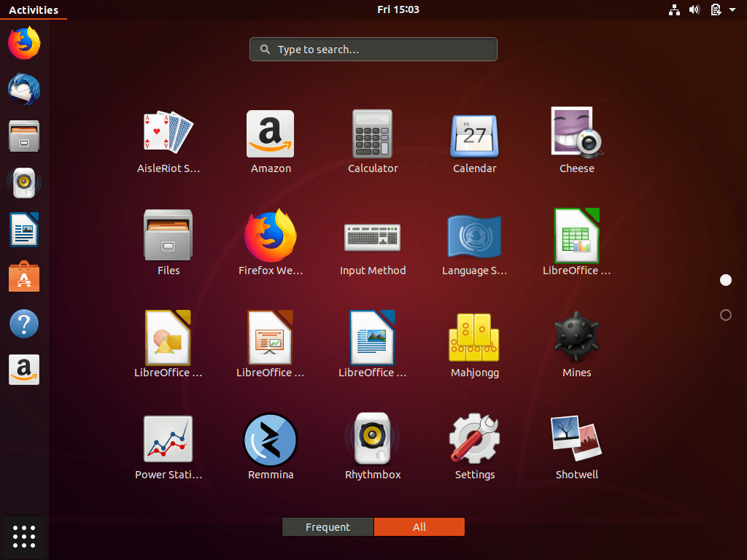Viewport: 747px width, 560px height.
Task: Click Firefox icon in the dock
Action: click(24, 43)
